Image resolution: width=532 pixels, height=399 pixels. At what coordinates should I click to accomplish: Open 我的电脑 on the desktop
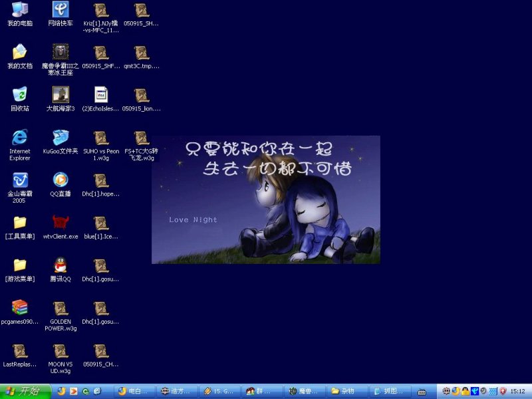click(19, 10)
